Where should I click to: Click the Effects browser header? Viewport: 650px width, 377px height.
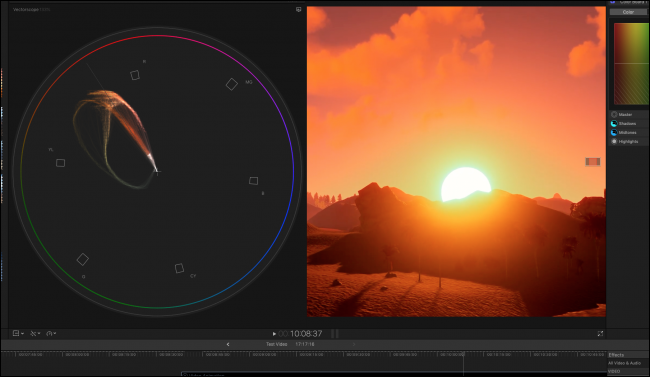pyautogui.click(x=616, y=355)
